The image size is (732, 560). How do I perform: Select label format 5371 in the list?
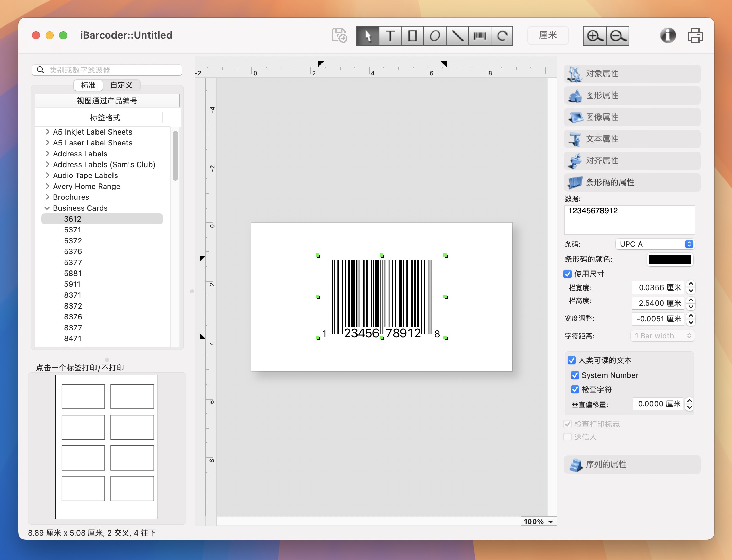click(x=72, y=230)
